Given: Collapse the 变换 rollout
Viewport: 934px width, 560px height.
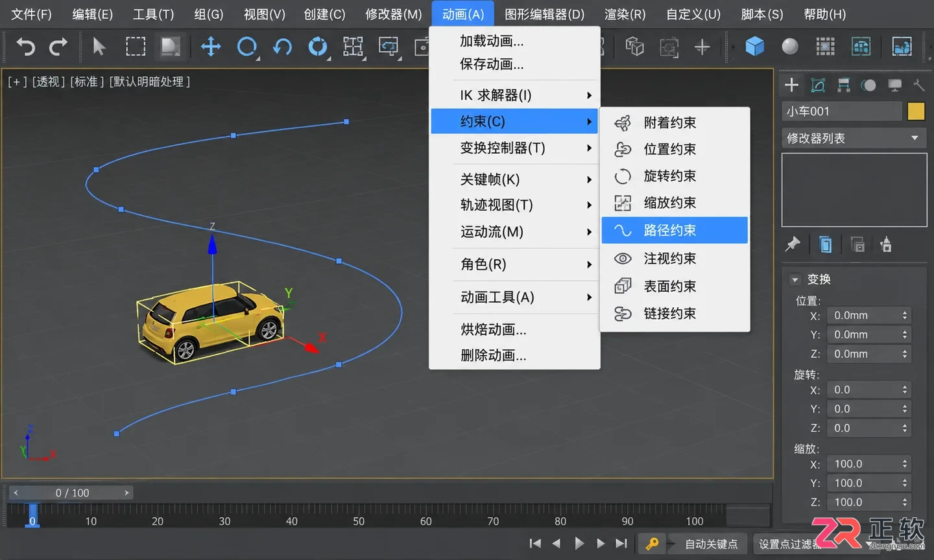Looking at the screenshot, I should [x=795, y=280].
